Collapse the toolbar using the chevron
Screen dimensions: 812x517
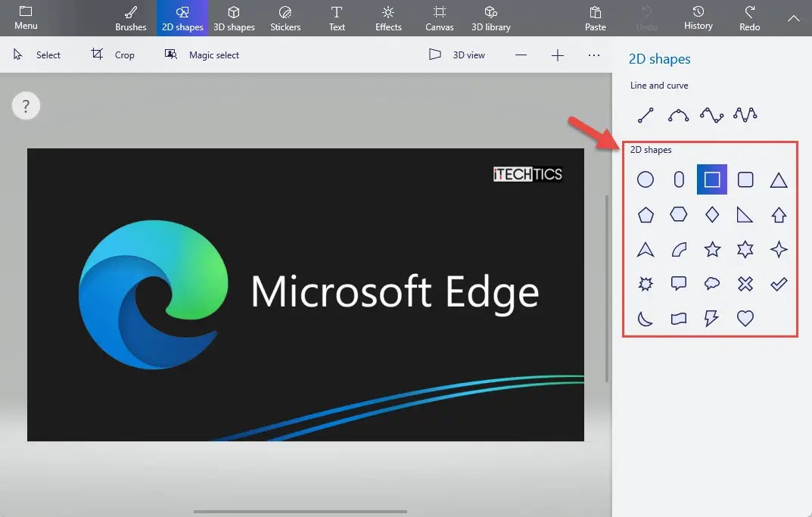[793, 17]
